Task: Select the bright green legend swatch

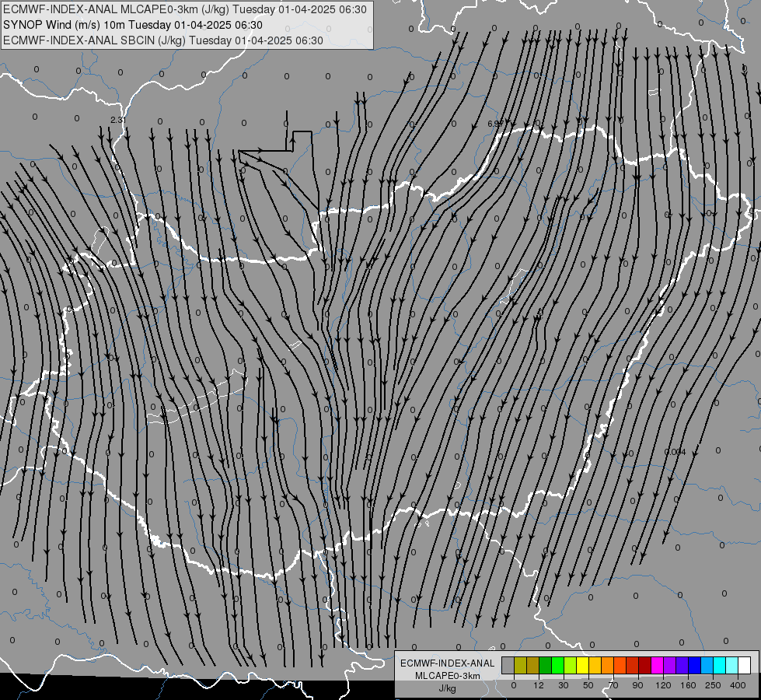Action: click(558, 665)
